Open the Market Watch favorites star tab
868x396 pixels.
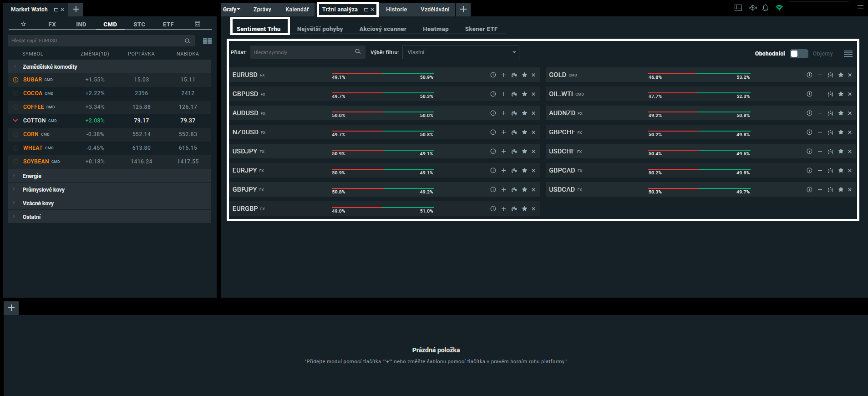[23, 24]
